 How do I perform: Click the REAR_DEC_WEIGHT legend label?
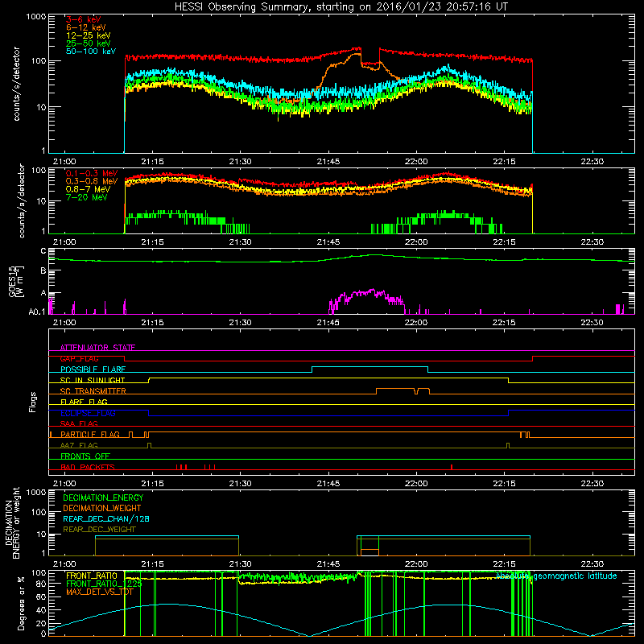[x=99, y=530]
